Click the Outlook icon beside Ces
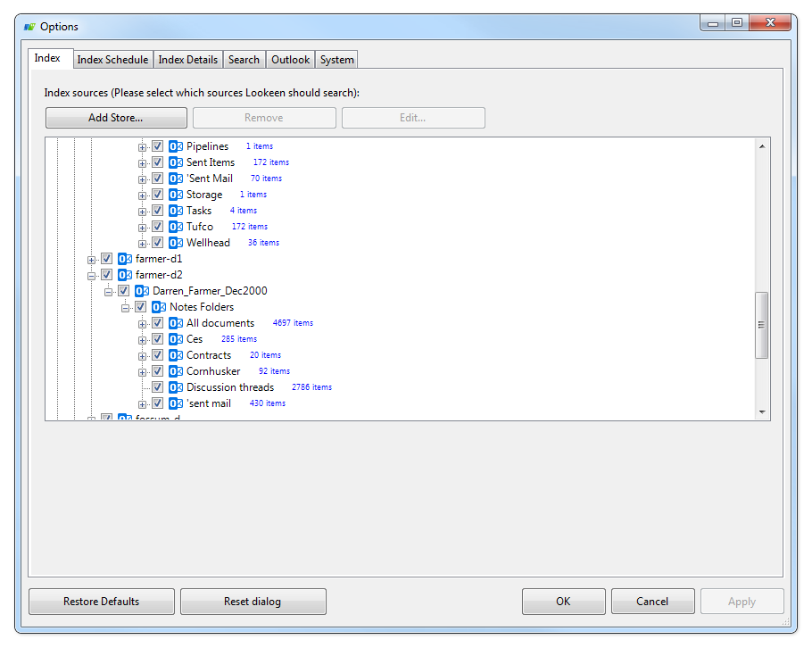Viewport: 812px width, 648px height. (x=176, y=339)
